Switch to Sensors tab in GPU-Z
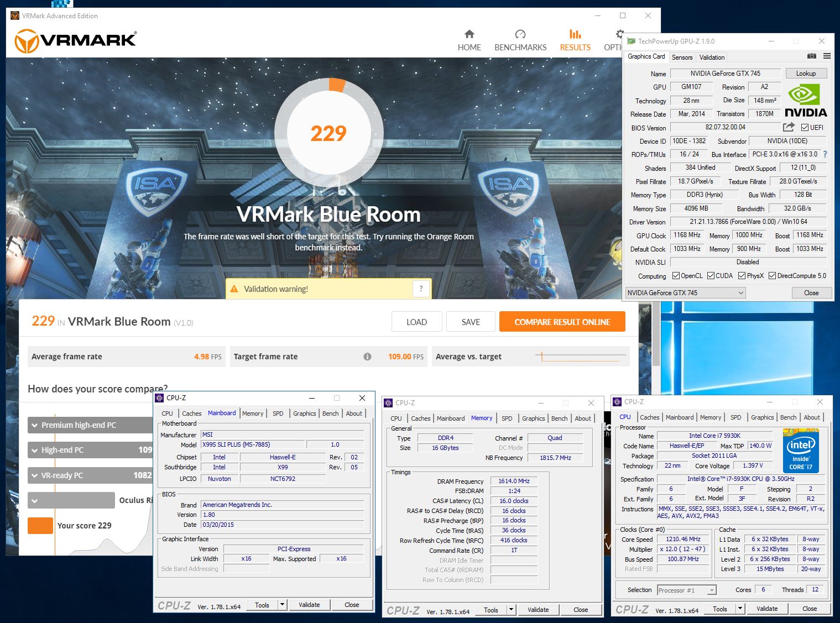The image size is (840, 623). [x=682, y=57]
